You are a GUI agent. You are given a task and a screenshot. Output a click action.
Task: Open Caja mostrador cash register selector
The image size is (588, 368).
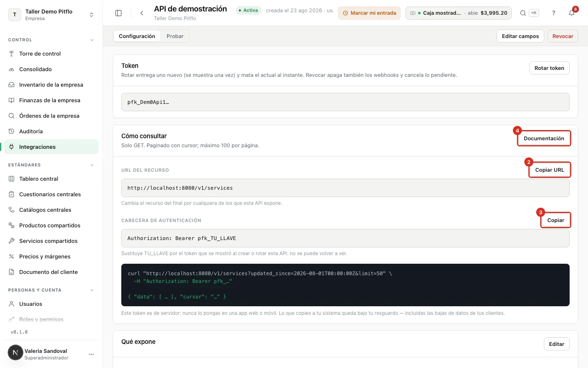[459, 13]
